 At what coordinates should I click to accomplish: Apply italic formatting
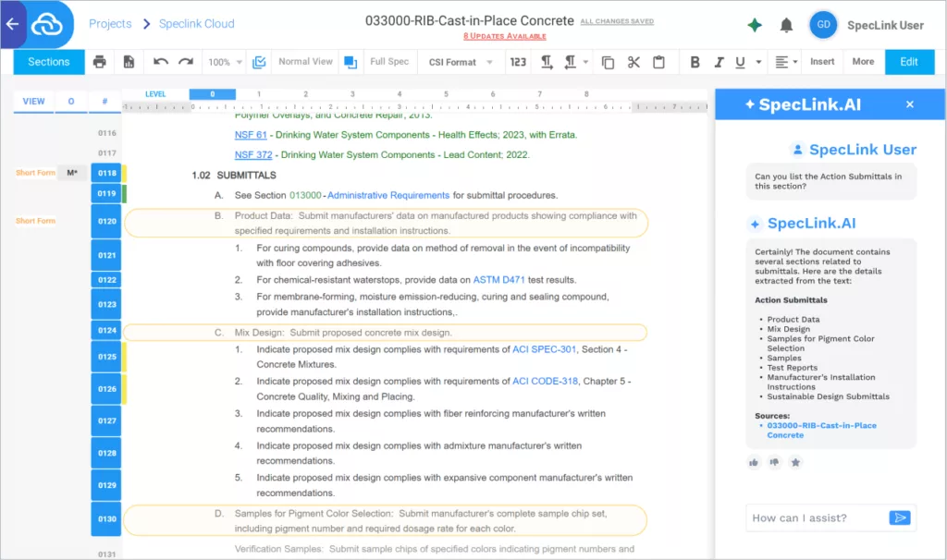tap(719, 62)
